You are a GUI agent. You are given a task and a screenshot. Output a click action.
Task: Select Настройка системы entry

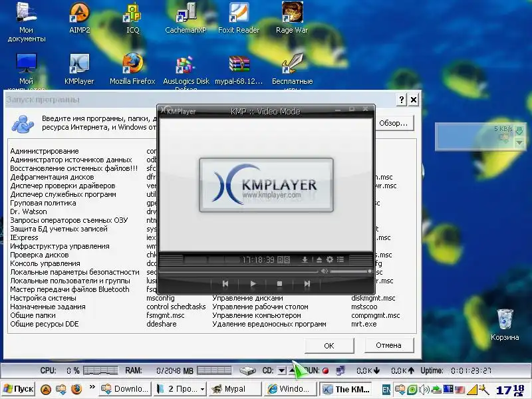pyautogui.click(x=43, y=298)
